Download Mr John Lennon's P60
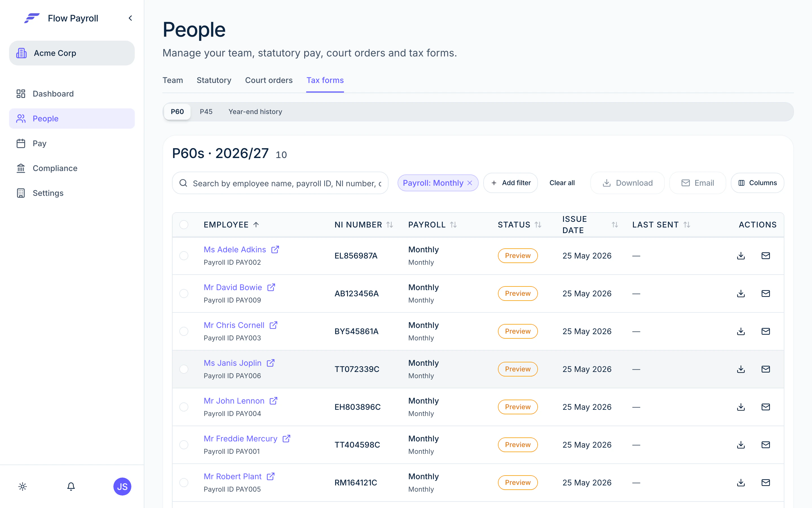812x508 pixels. 741,407
